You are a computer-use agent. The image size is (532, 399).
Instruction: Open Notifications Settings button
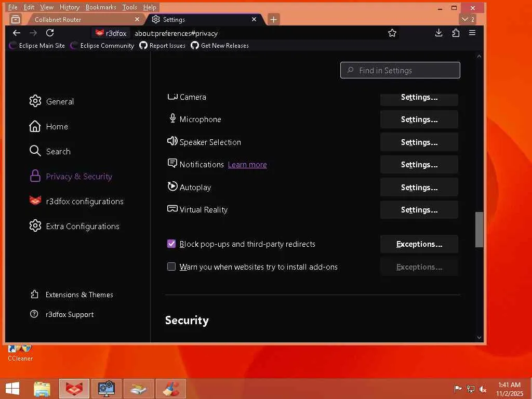coord(419,165)
